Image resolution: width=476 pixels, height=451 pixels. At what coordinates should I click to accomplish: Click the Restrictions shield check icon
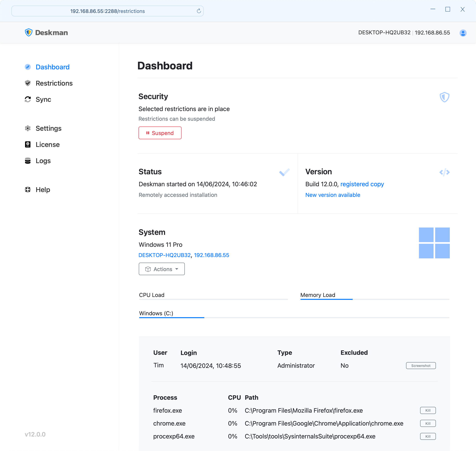[x=28, y=83]
